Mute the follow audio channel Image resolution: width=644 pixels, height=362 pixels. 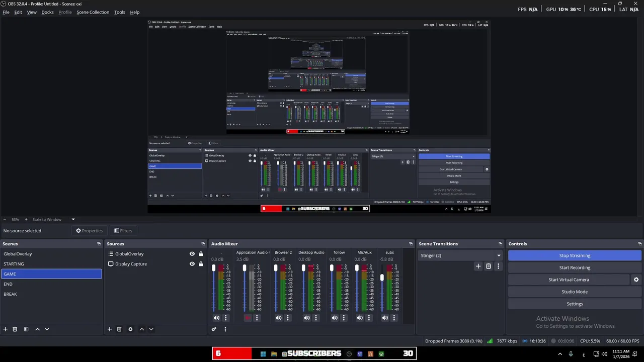point(335,318)
